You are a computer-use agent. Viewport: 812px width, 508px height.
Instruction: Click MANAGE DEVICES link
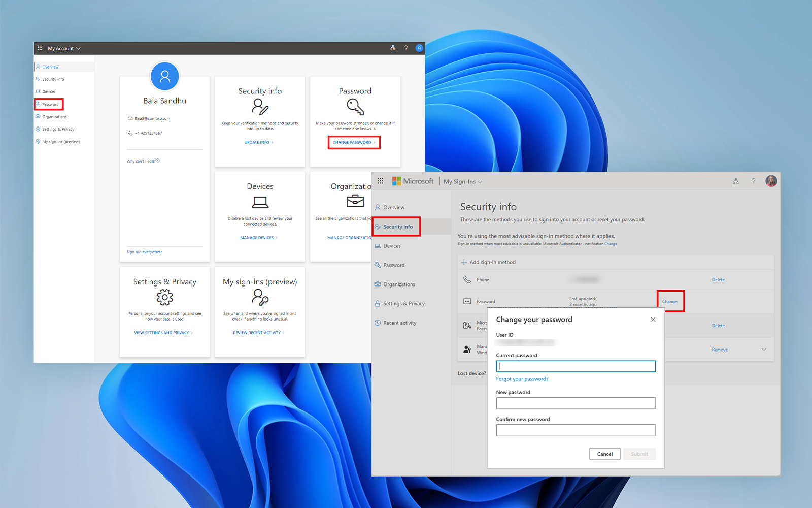(x=259, y=238)
